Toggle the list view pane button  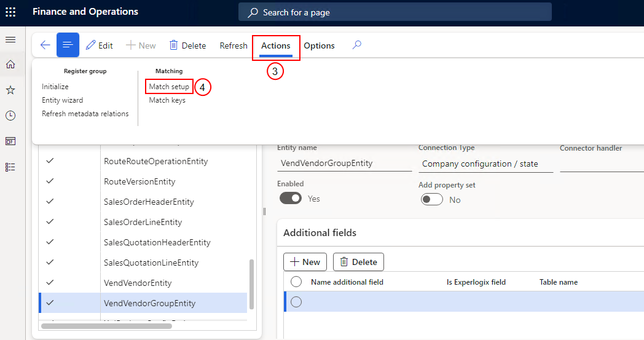tap(68, 45)
